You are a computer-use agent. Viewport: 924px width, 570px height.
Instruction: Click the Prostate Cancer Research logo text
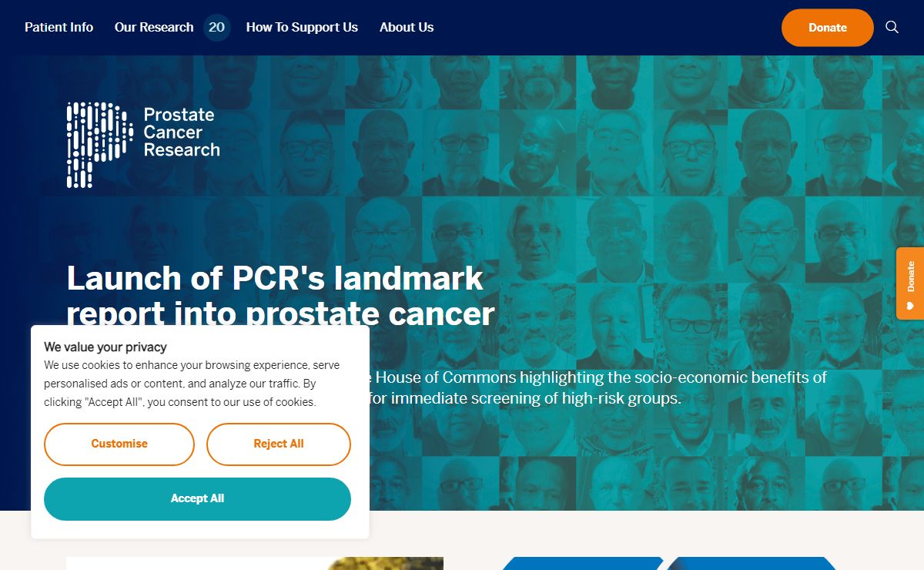point(182,132)
